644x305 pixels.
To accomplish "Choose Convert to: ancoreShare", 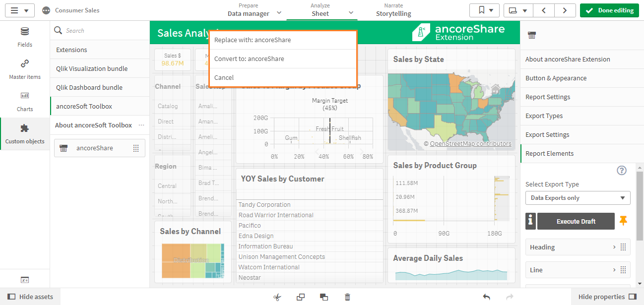I will [x=283, y=59].
